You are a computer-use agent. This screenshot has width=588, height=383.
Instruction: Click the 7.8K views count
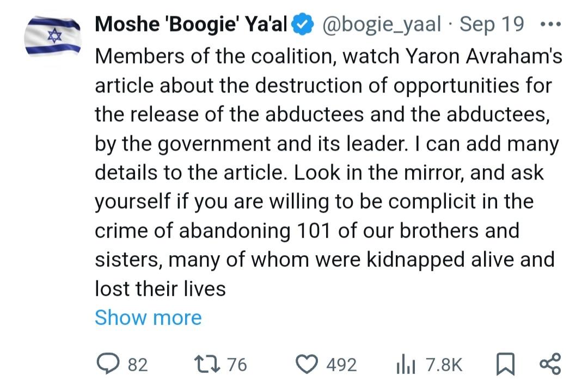(x=444, y=365)
